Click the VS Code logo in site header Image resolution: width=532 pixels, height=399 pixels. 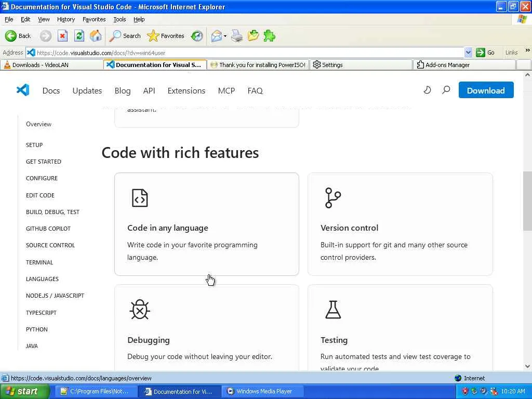[x=23, y=90]
